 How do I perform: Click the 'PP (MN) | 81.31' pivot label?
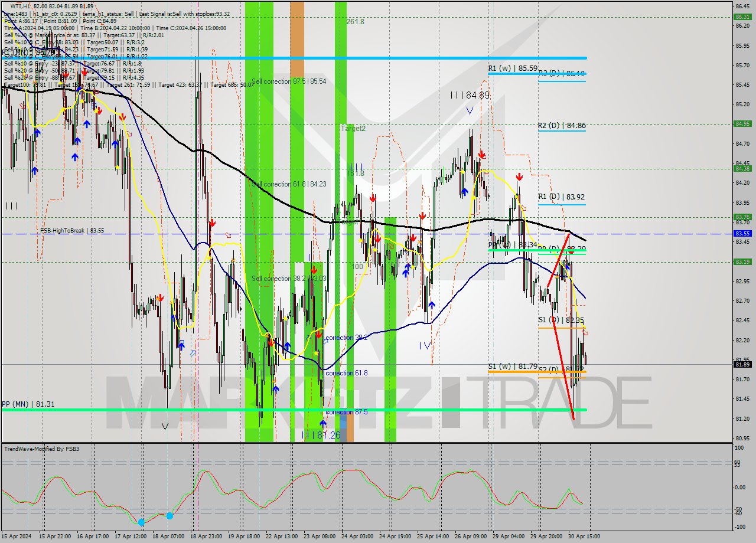pyautogui.click(x=28, y=404)
